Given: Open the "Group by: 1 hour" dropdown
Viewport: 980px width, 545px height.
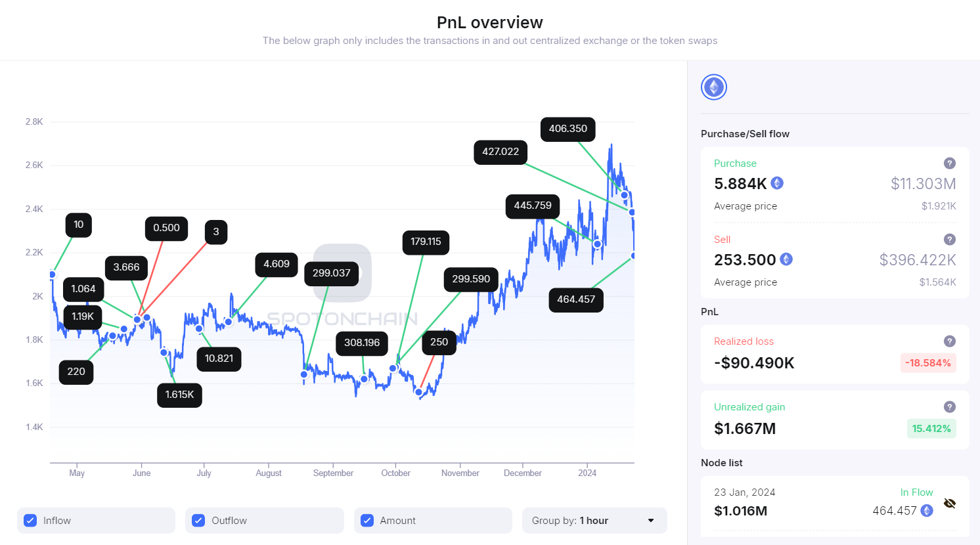Looking at the screenshot, I should coord(594,520).
